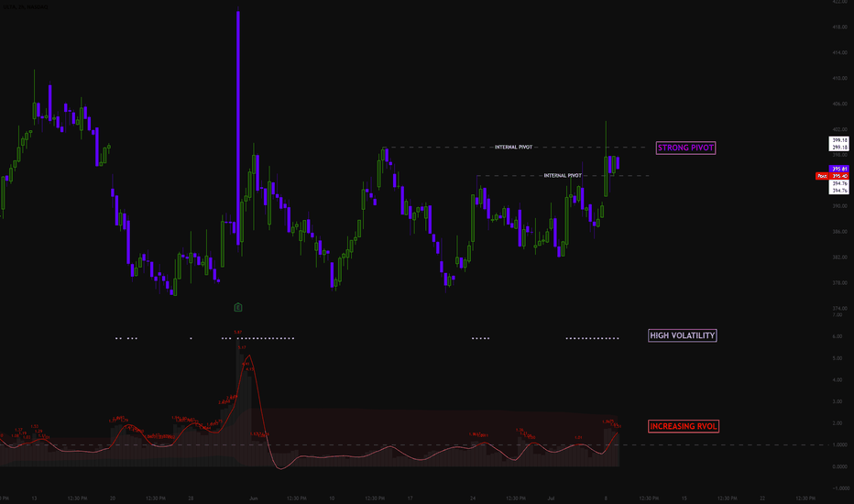This screenshot has height=504, width=854.
Task: Click the 418.00 price axis value
Action: point(840,27)
